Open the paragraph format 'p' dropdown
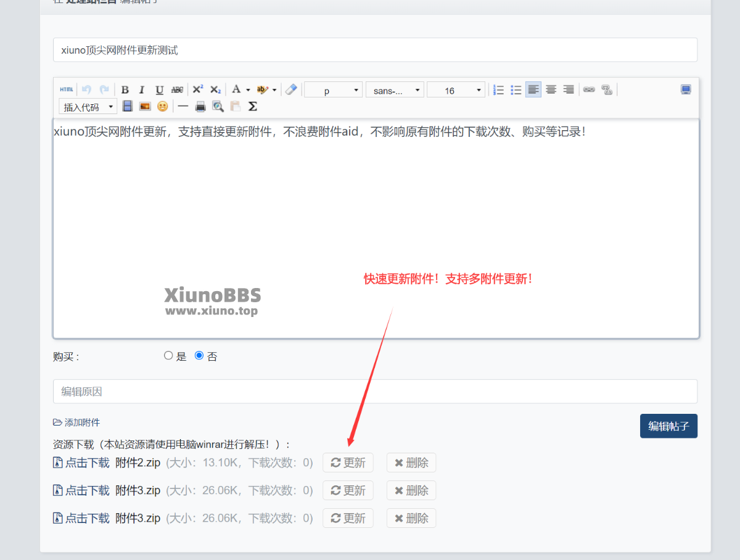 333,91
